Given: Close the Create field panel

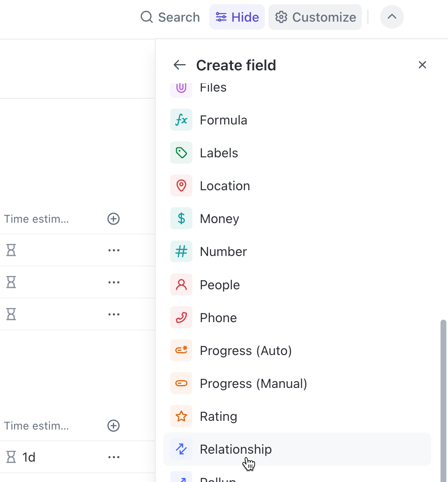Looking at the screenshot, I should point(422,65).
